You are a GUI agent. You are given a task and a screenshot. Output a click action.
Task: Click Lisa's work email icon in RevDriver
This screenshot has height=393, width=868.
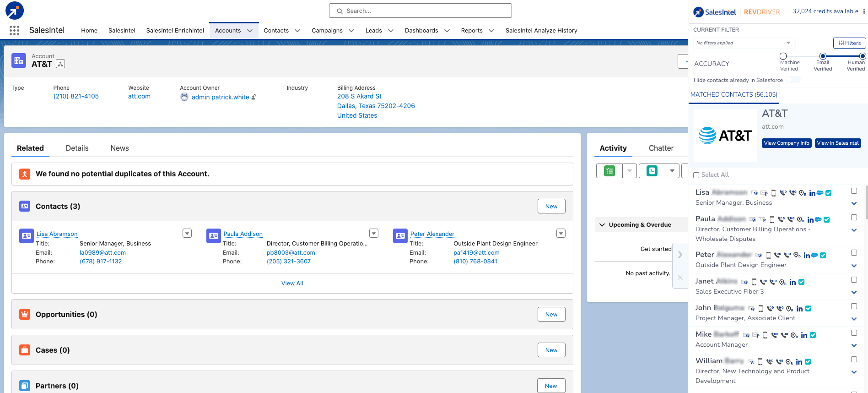click(x=755, y=193)
